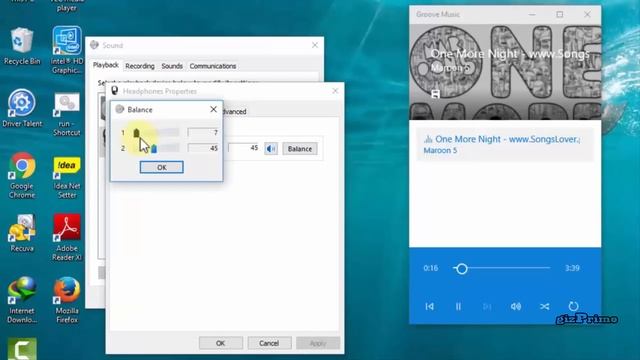The width and height of the screenshot is (640, 360).
Task: Select One More Night track in playlist
Action: coord(504,144)
